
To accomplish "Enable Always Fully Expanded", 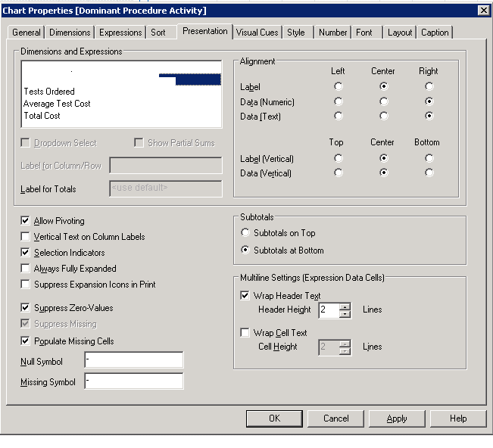I will pos(25,269).
